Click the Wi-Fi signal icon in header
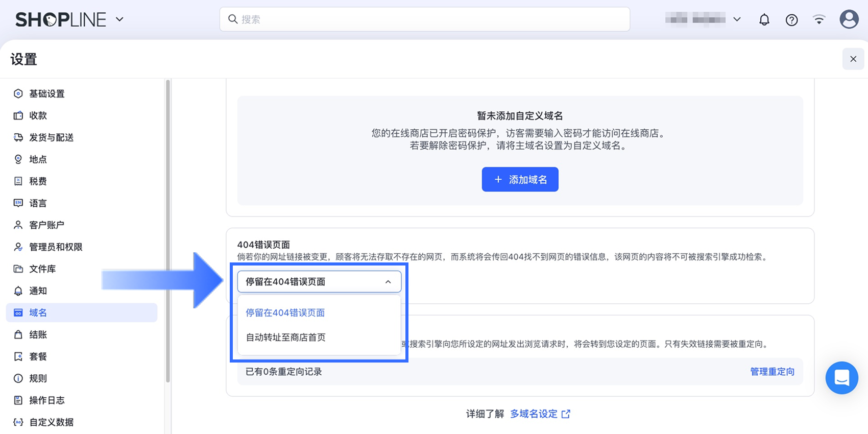Image resolution: width=868 pixels, height=434 pixels. [x=819, y=20]
